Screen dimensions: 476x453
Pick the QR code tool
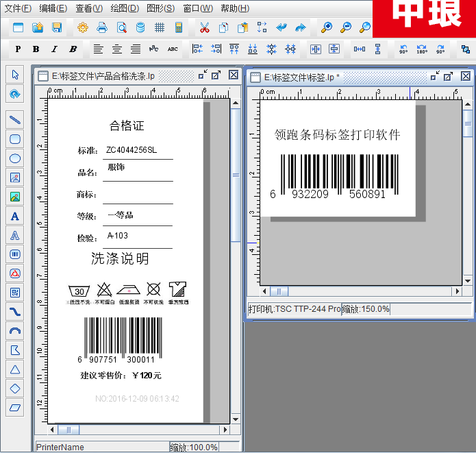pos(15,293)
